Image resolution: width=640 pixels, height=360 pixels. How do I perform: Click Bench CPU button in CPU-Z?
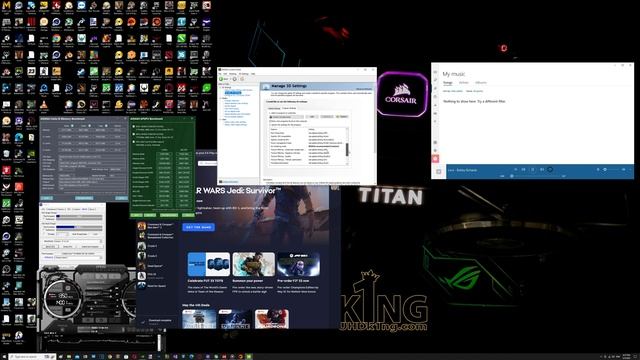click(50, 247)
